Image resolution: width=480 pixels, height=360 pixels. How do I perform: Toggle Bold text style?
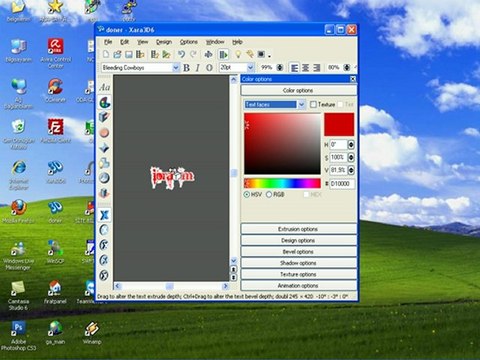[x=186, y=68]
